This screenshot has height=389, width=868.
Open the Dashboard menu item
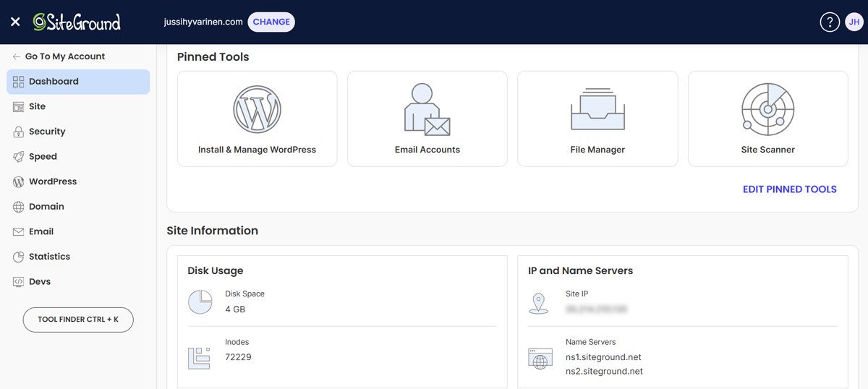(78, 82)
